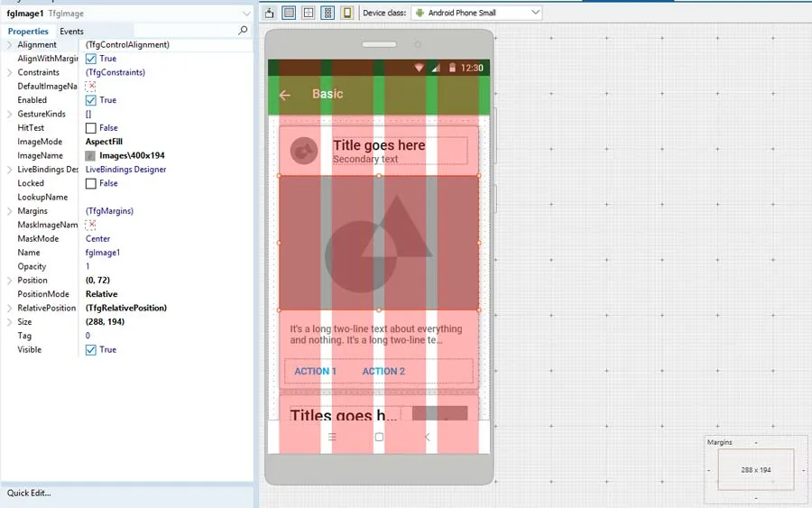The height and width of the screenshot is (508, 812).
Task: Open the fgImage1 component selector dropdown
Action: (246, 14)
